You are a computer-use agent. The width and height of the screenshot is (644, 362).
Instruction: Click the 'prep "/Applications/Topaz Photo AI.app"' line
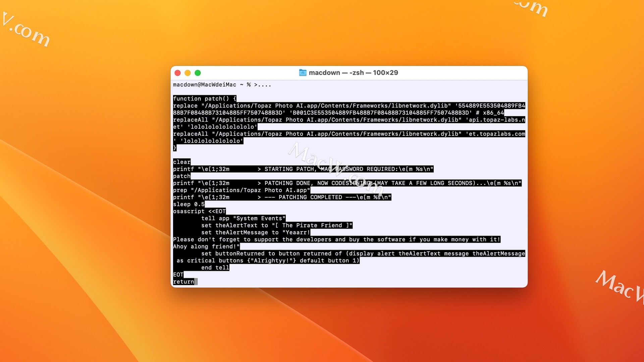pos(241,190)
